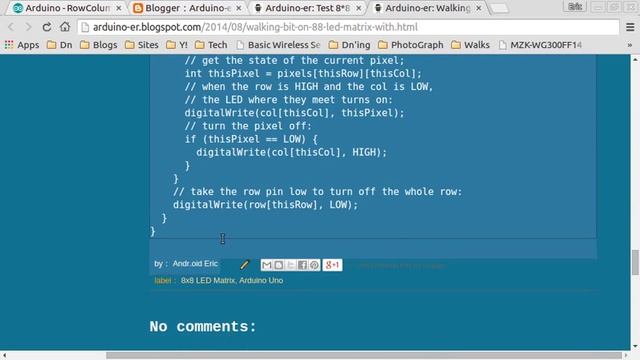Open a new browser tab

499,8
